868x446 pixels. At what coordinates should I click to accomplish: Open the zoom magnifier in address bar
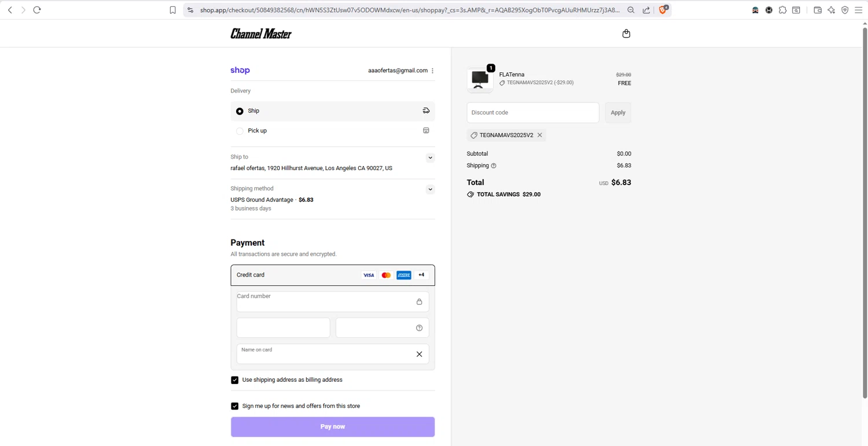[x=631, y=10]
